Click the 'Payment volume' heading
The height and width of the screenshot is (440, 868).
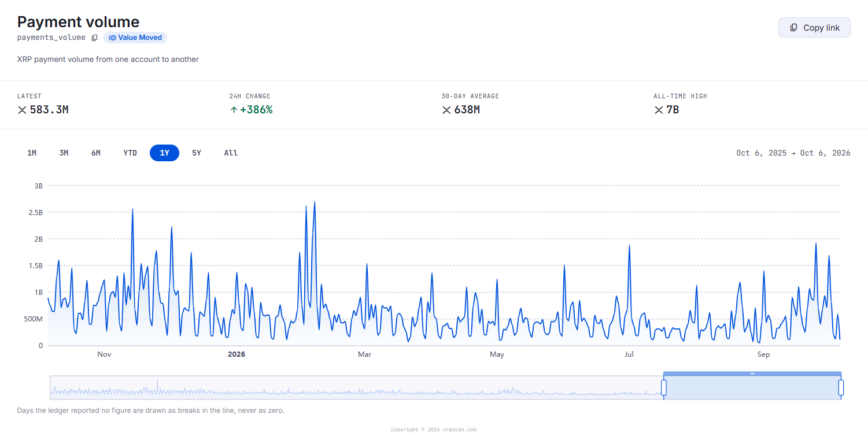(x=78, y=22)
